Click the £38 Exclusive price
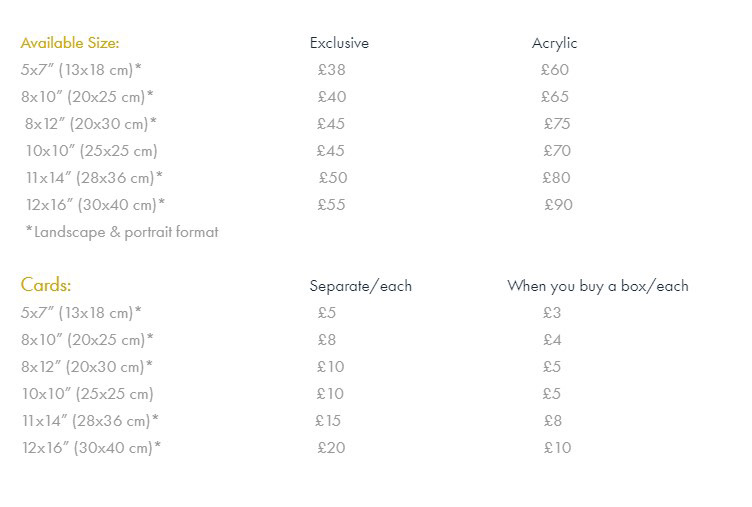Image resolution: width=752 pixels, height=507 pixels. 331,70
